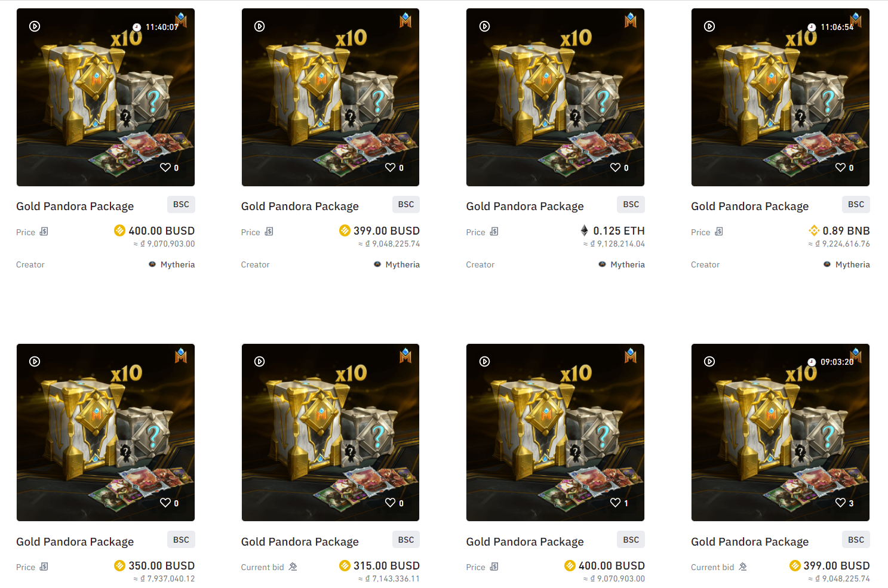
Task: Click heart icon on 0.125 ETH package
Action: coord(616,168)
